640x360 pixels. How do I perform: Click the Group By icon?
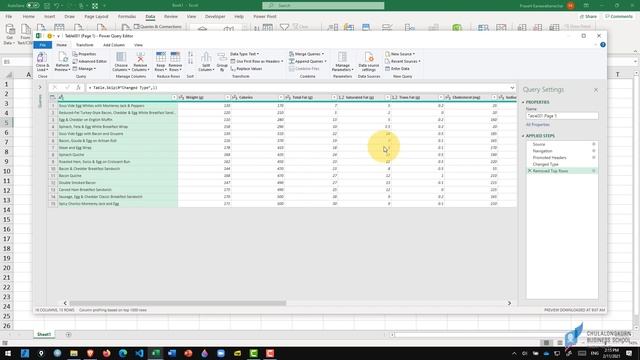222,58
